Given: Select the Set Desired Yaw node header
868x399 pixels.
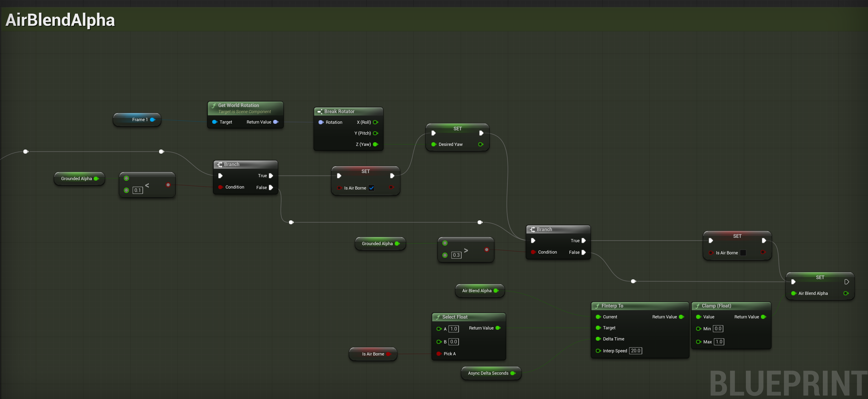Looking at the screenshot, I should coord(458,129).
